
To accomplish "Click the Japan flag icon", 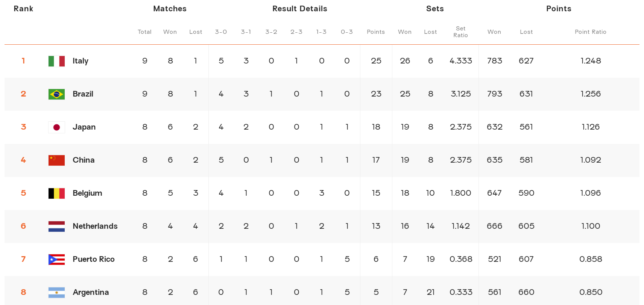I will (x=56, y=127).
